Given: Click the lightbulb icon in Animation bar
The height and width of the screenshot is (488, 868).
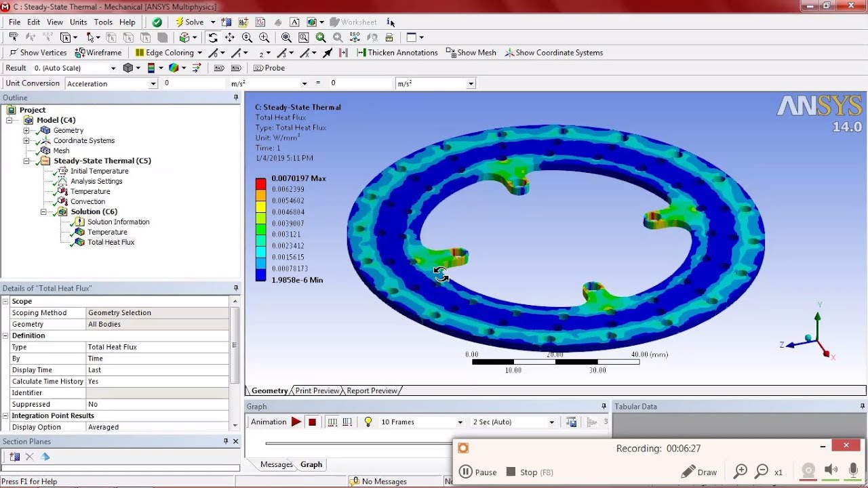Looking at the screenshot, I should coord(368,422).
